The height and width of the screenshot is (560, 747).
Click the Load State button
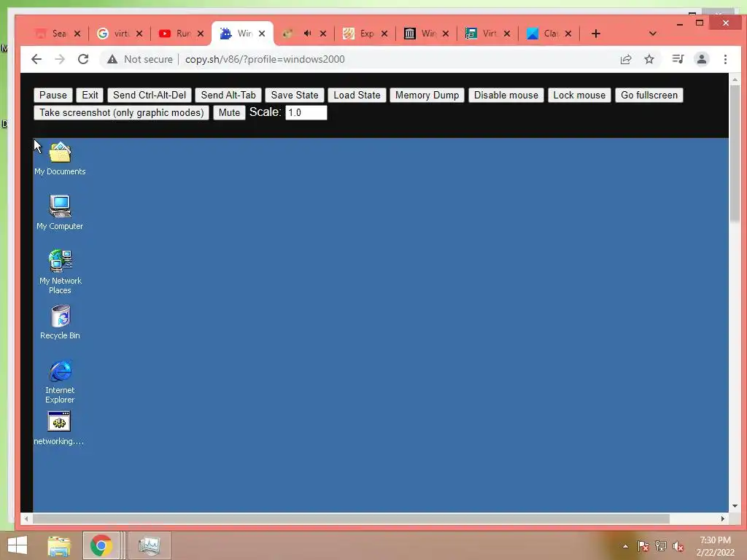tap(357, 95)
